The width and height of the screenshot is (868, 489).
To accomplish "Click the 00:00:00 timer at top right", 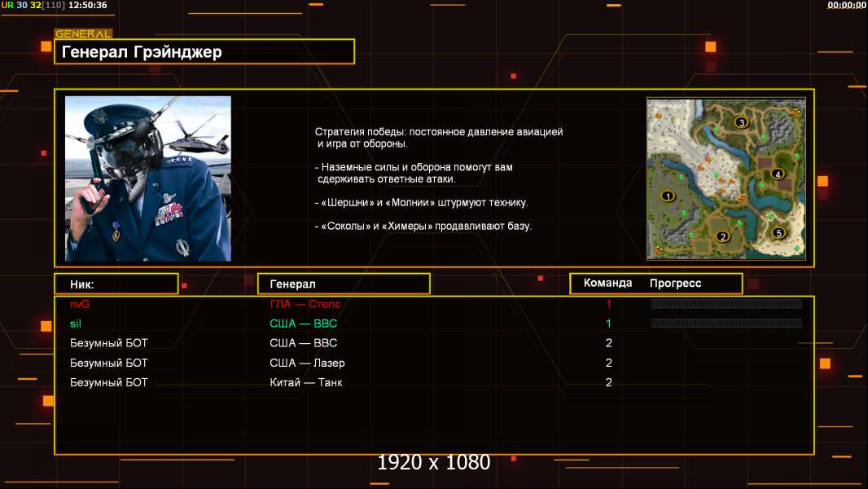I will pos(846,5).
